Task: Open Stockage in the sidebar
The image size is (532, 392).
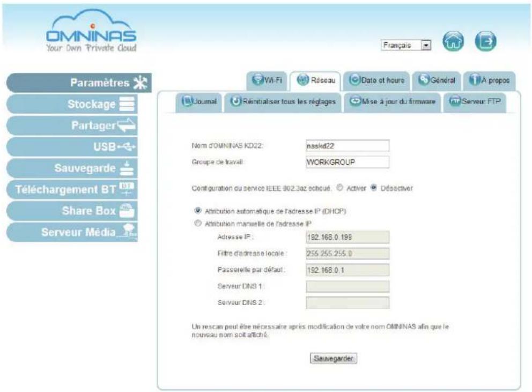Action: click(x=72, y=104)
